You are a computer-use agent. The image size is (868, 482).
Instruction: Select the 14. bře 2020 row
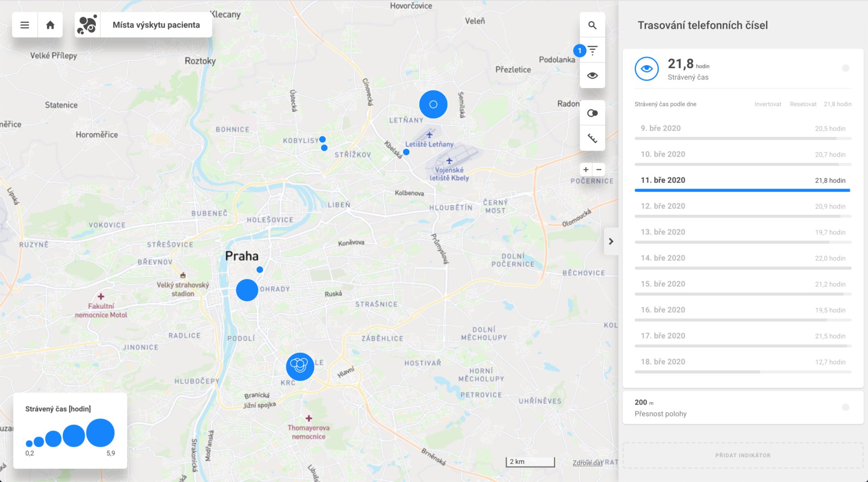pyautogui.click(x=742, y=258)
